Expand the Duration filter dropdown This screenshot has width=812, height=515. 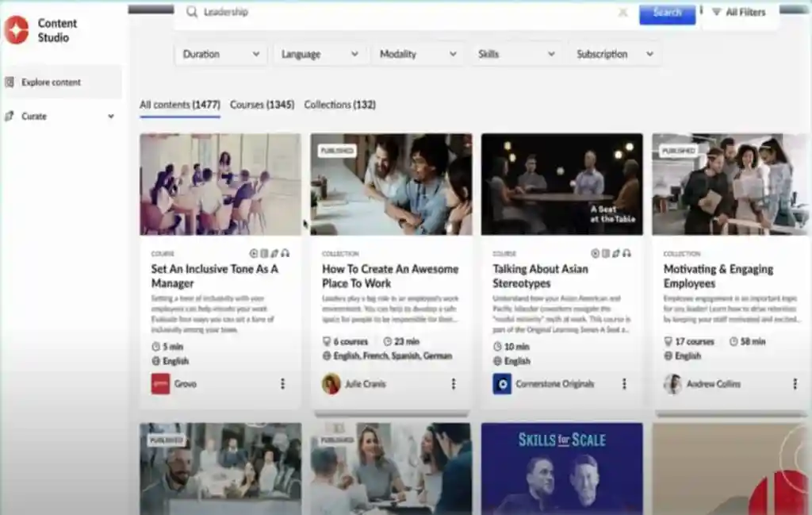pos(221,54)
